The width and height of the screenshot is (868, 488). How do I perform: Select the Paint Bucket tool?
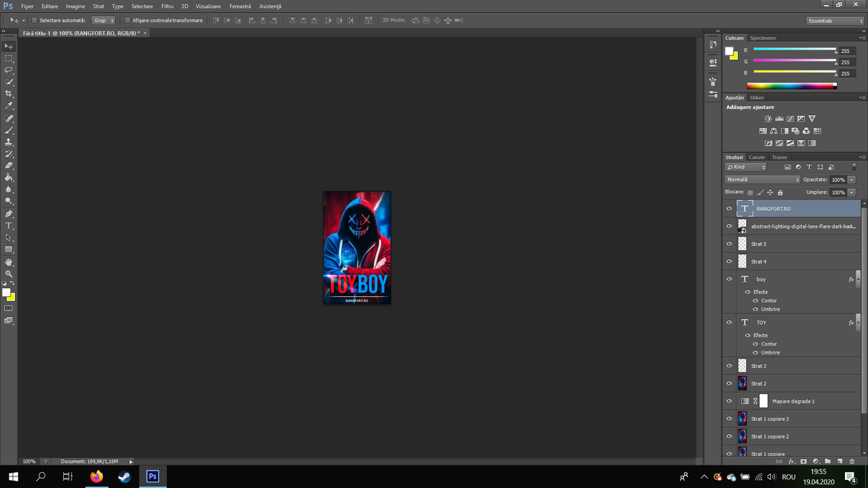coord(9,178)
